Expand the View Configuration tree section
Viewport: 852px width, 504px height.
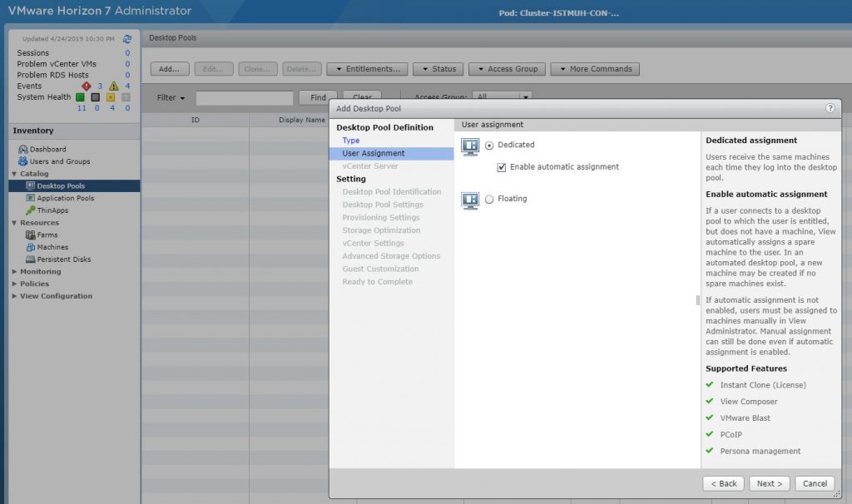pos(14,296)
